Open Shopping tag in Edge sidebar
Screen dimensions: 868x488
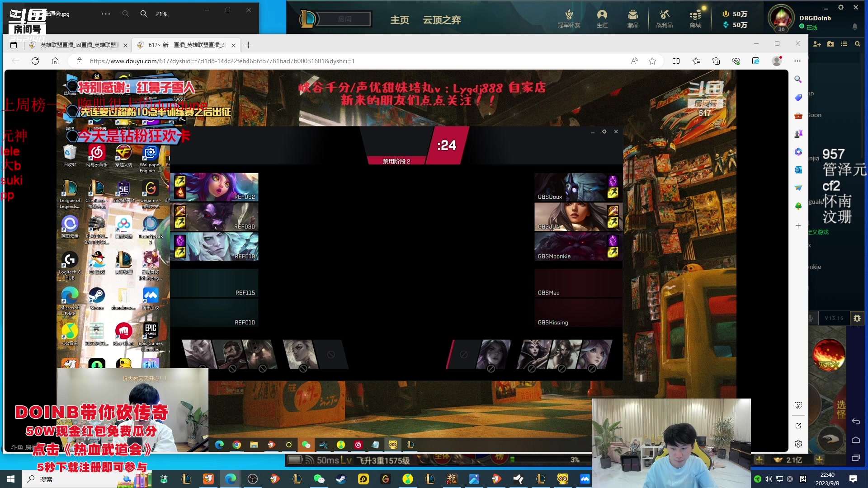798,98
